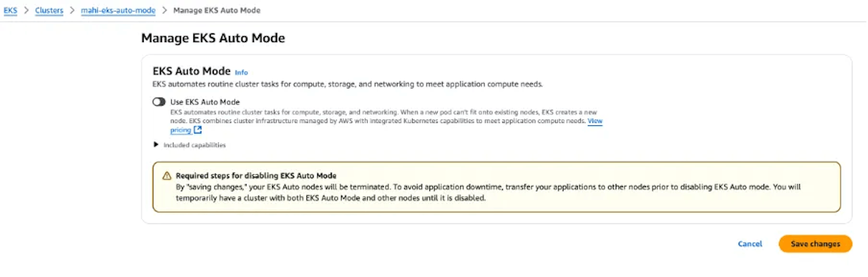Open the EKS breadcrumb link
The image size is (868, 277).
[x=10, y=10]
